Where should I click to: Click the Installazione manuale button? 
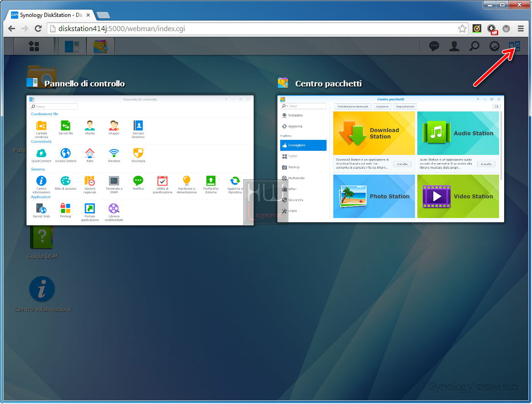point(353,106)
